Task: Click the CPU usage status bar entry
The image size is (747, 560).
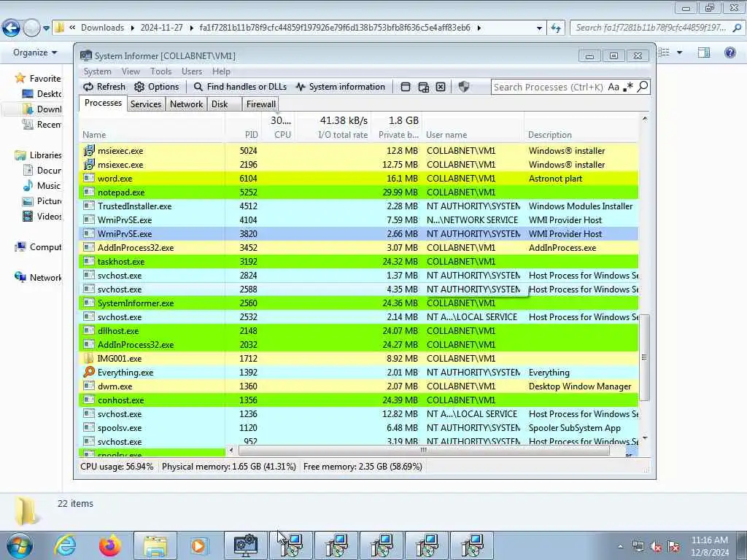Action: click(x=117, y=467)
